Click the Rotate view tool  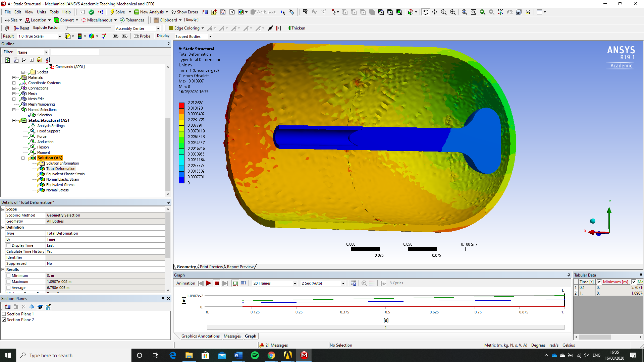425,12
